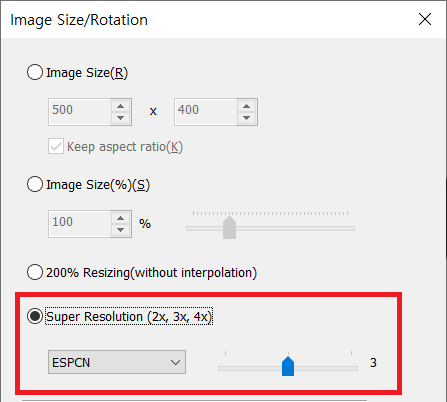Viewport: 447px width, 402px height.
Task: Decrease image height with down arrow
Action: click(247, 118)
